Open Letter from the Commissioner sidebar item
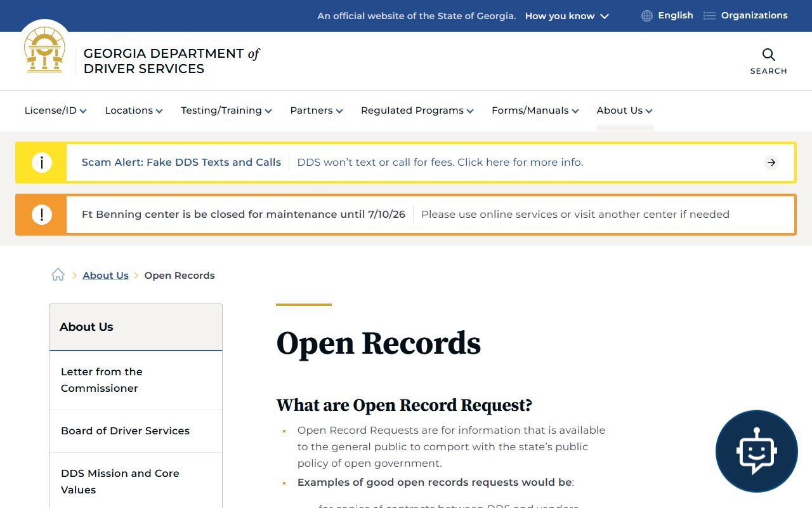812x508 pixels. coord(136,380)
